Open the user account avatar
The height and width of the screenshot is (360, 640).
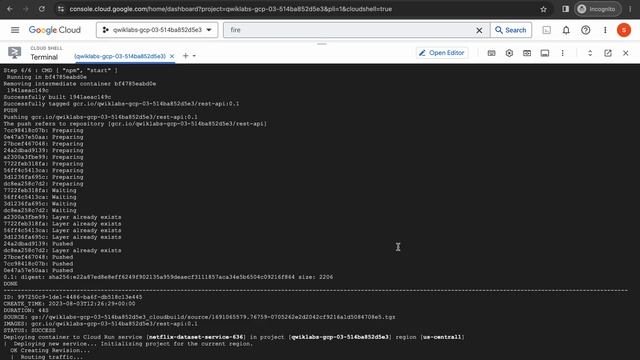coord(624,30)
